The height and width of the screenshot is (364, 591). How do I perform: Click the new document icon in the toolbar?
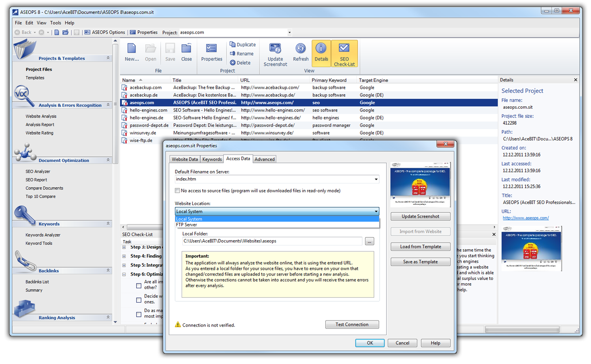point(57,32)
